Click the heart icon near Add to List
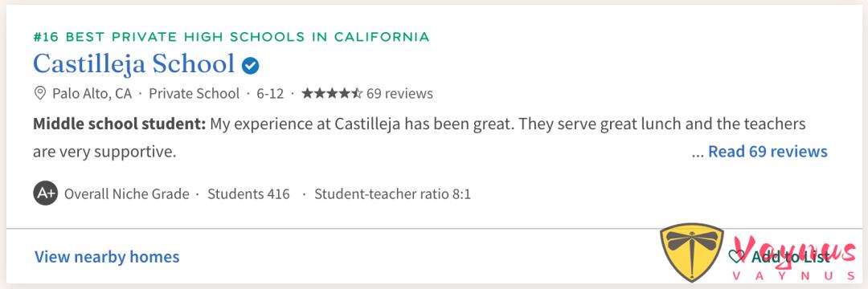This screenshot has width=868, height=289. pyautogui.click(x=736, y=256)
